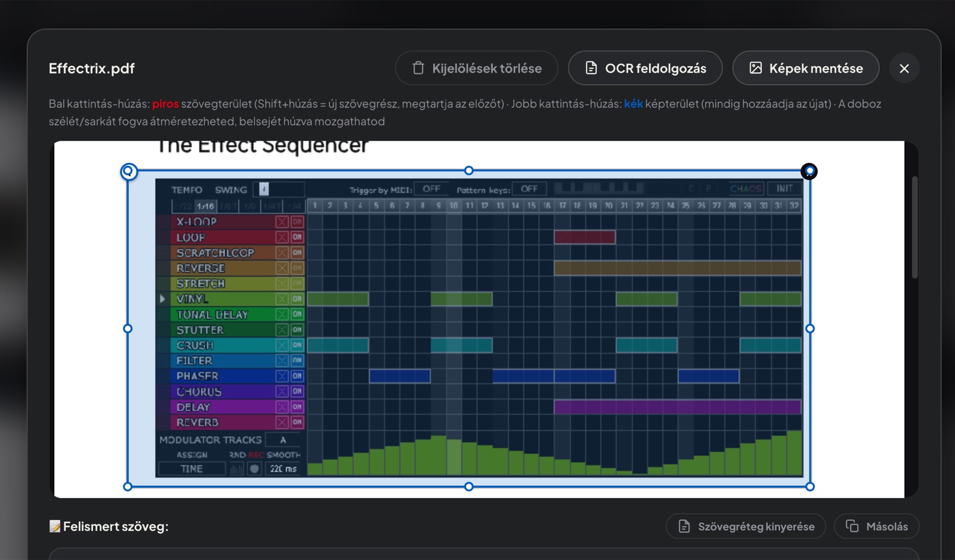Click the Pattern keys OFF field

pos(529,189)
